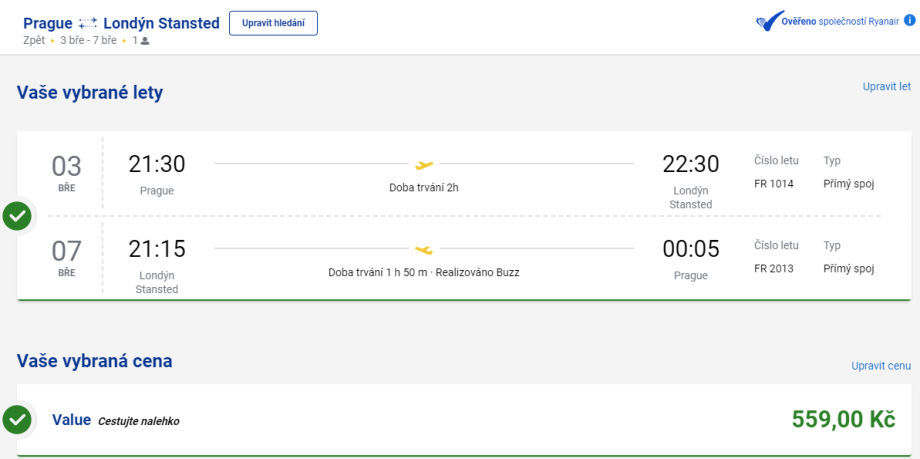The image size is (920, 459).
Task: Click flight number FR 2013
Action: pos(773,268)
